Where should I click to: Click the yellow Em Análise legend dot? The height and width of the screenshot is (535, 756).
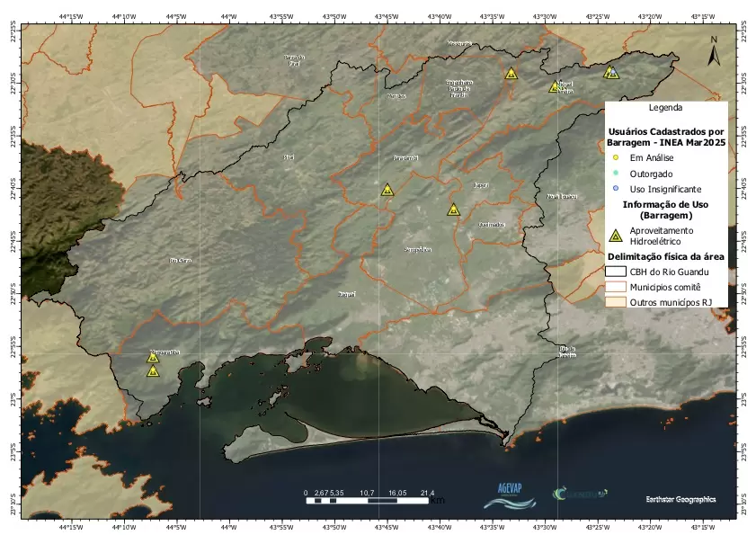click(616, 157)
